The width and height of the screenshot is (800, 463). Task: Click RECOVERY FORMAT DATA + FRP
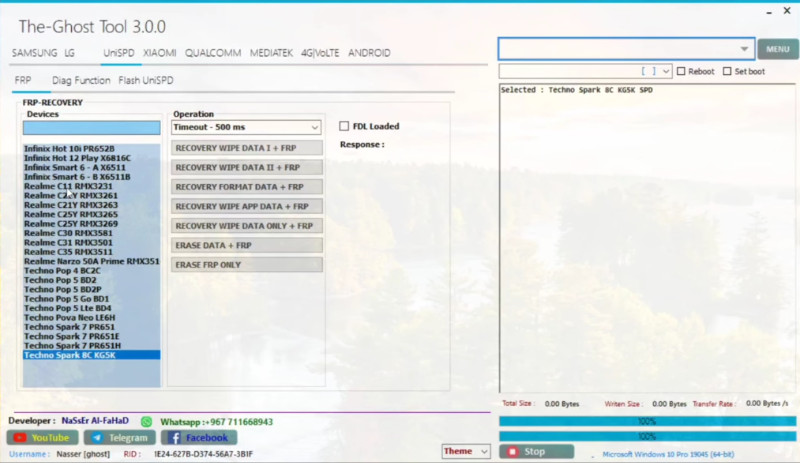[247, 187]
